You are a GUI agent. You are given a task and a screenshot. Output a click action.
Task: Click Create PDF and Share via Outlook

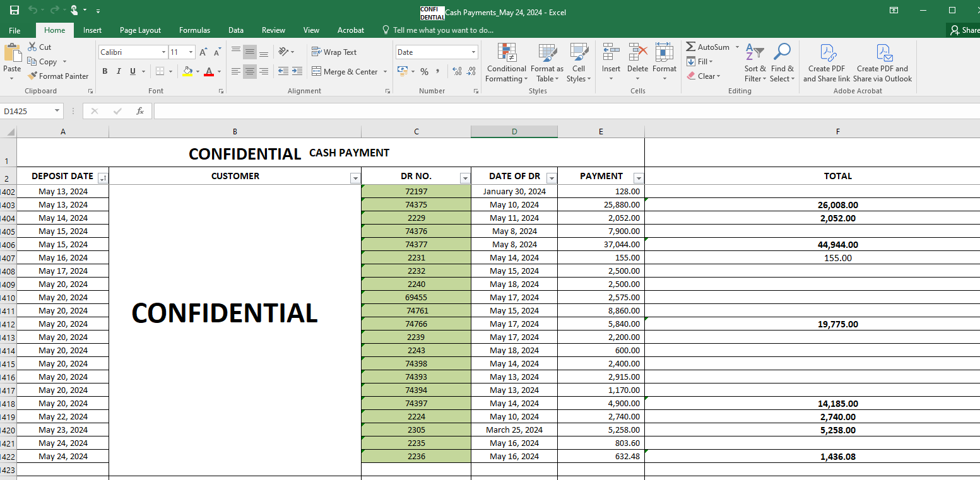[882, 63]
